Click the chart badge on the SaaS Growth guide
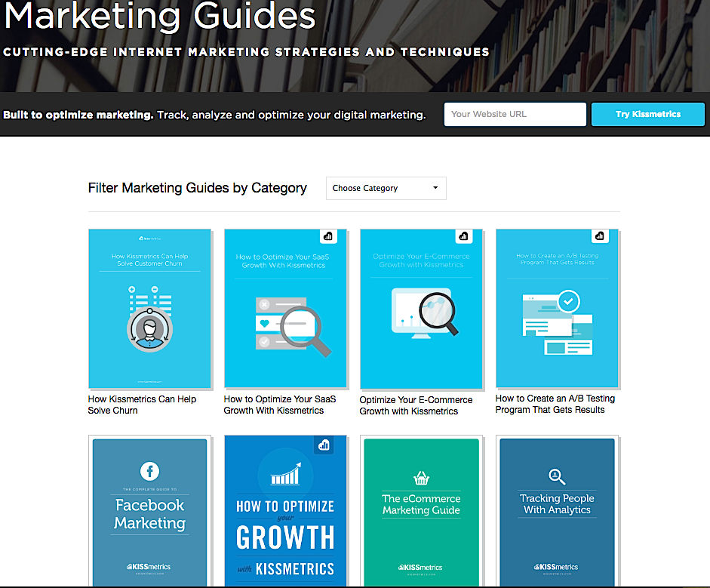Viewport: 710px width, 588px height. 328,236
